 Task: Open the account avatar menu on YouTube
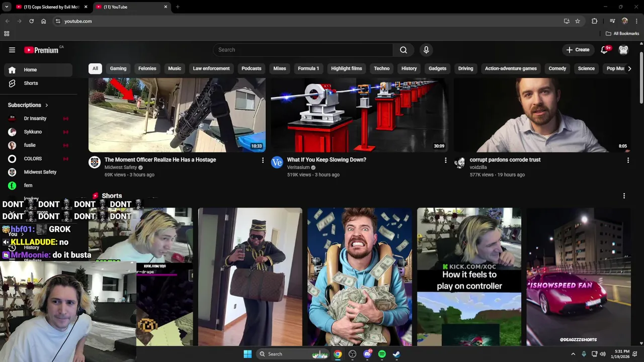point(623,50)
